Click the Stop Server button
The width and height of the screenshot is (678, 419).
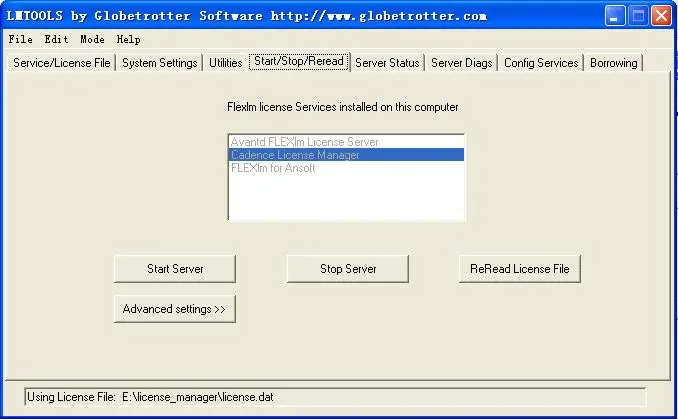coord(348,269)
